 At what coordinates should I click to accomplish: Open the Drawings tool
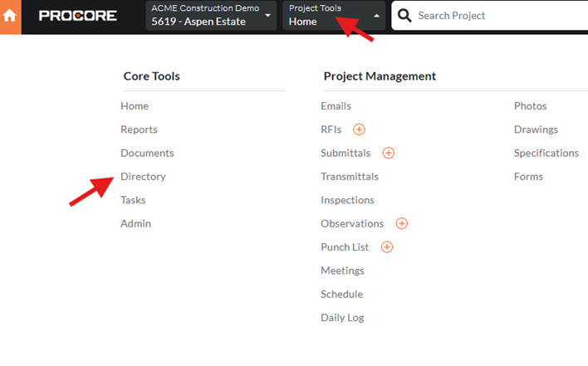[537, 129]
